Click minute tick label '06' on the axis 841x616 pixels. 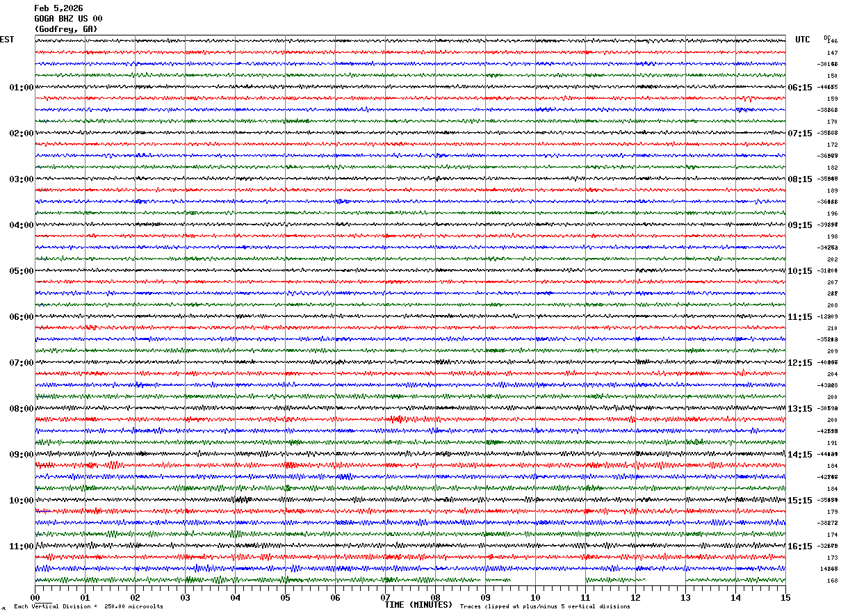click(x=336, y=597)
